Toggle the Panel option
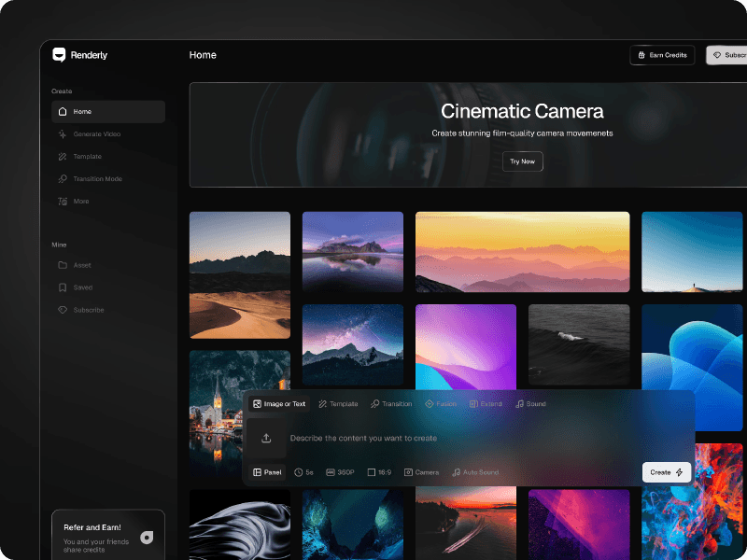The image size is (747, 560). pyautogui.click(x=267, y=472)
